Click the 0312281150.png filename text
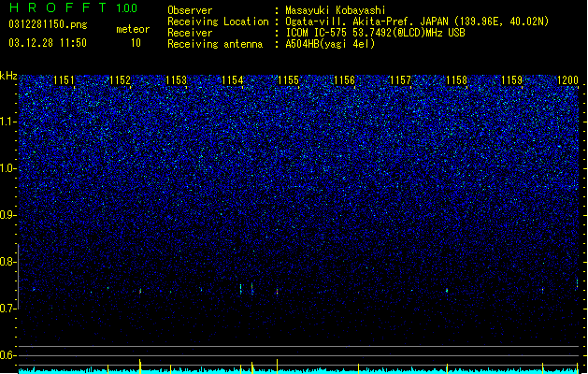588x374 pixels. tap(48, 24)
